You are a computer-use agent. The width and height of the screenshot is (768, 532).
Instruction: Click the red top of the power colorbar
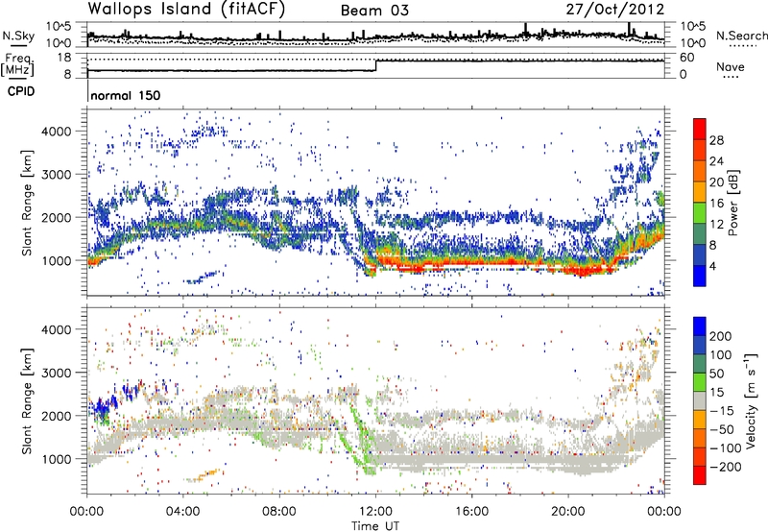700,130
